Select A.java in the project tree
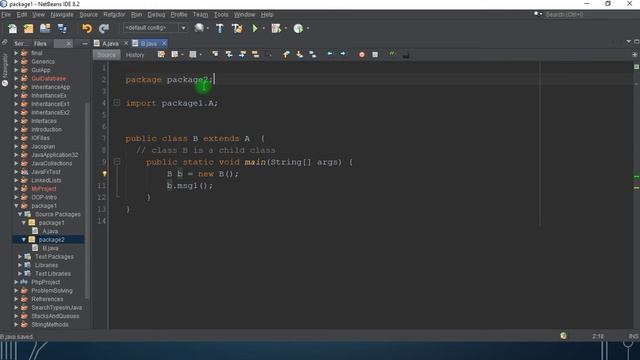 50,231
